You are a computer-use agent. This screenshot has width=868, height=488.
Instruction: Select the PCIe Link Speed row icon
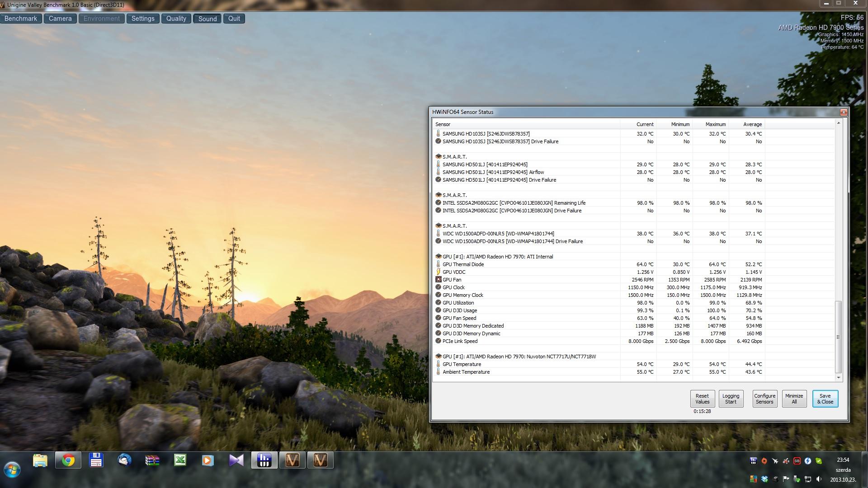tap(438, 341)
